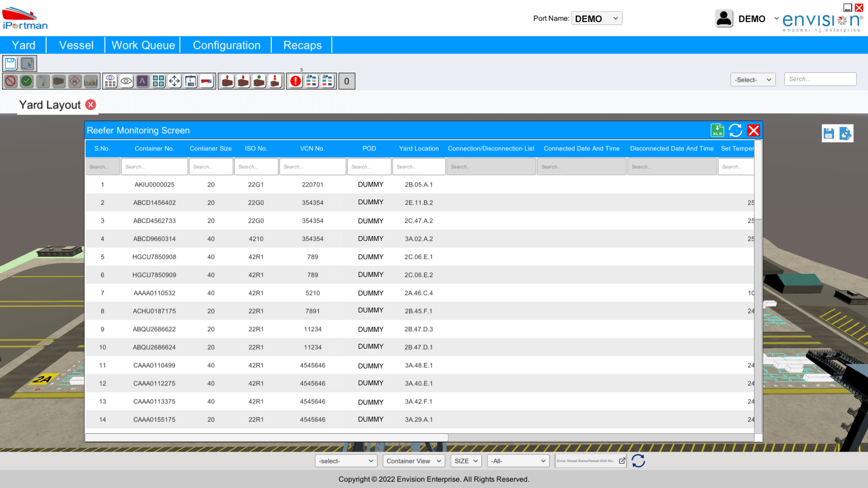Viewport: 868px width, 488px height.
Task: Open the Work Queue menu
Action: click(143, 45)
